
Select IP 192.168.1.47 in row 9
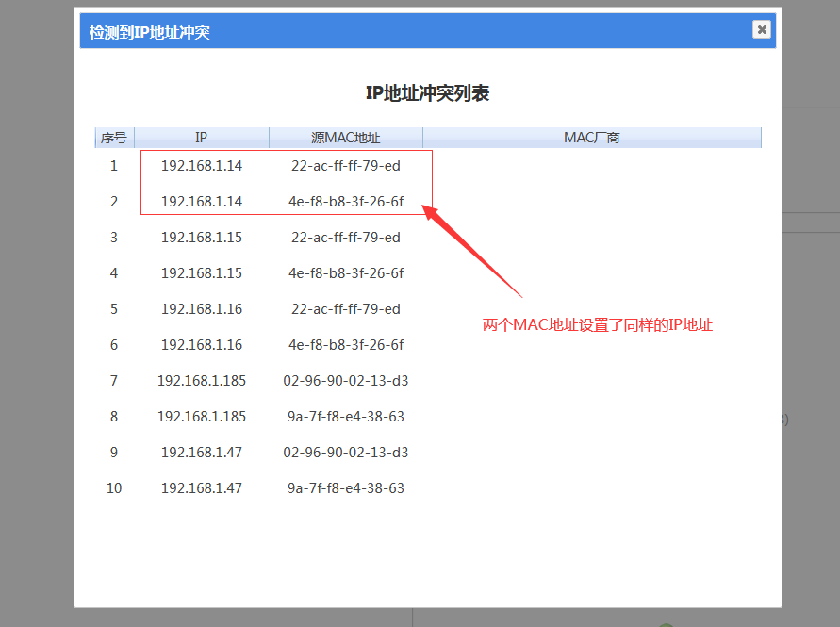click(201, 453)
